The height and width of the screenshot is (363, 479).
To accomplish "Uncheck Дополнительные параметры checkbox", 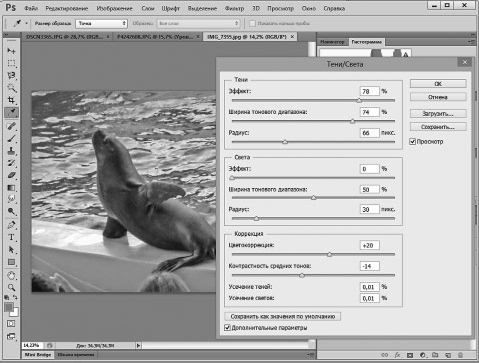I will point(227,328).
